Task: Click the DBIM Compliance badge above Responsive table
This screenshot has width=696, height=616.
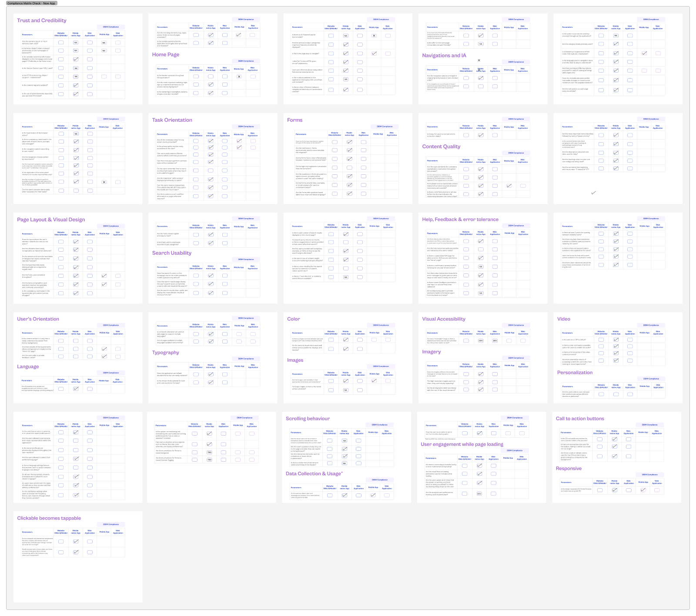Action: coord(650,475)
